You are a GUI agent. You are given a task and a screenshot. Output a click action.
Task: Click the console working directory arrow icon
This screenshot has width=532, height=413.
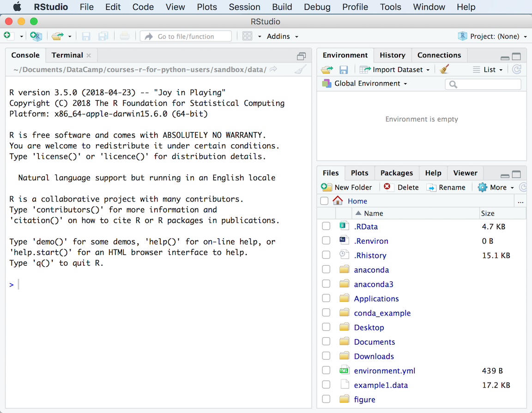tap(273, 69)
